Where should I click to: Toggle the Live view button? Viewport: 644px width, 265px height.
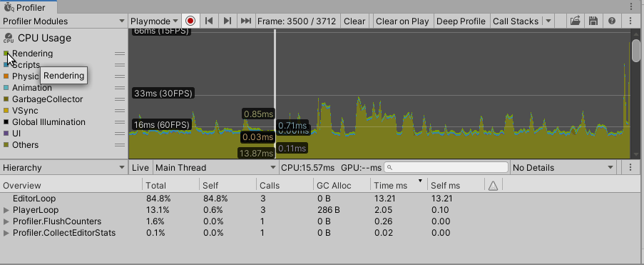click(140, 167)
